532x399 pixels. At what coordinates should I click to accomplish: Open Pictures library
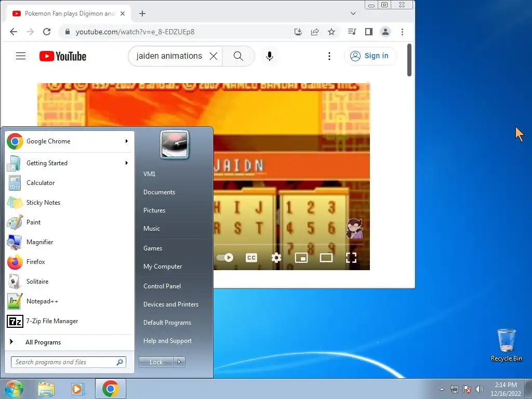pyautogui.click(x=154, y=210)
